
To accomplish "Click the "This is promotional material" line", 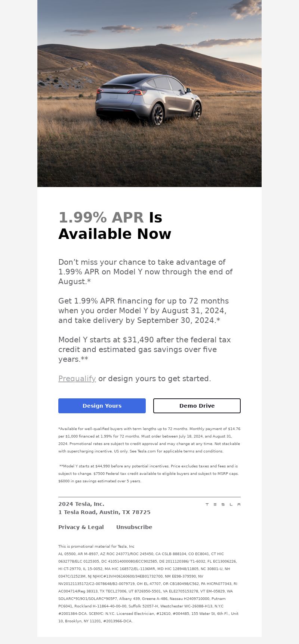I will (96, 546).
